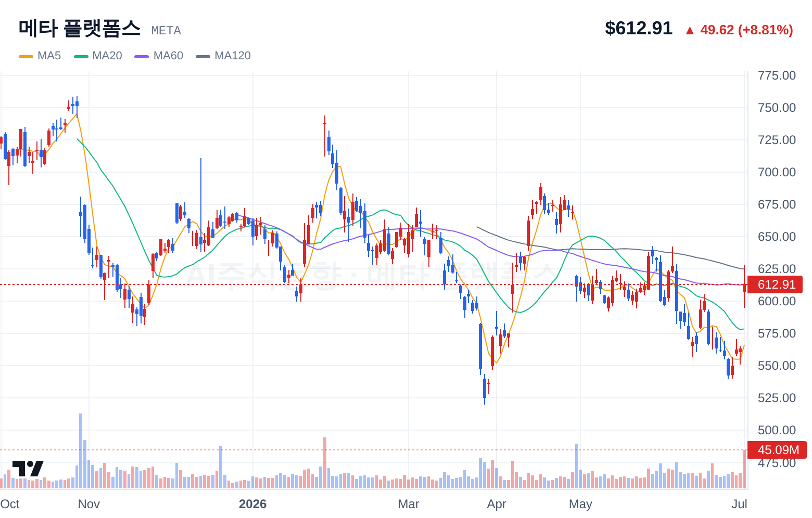
Task: Select the May time axis label
Action: click(x=580, y=504)
